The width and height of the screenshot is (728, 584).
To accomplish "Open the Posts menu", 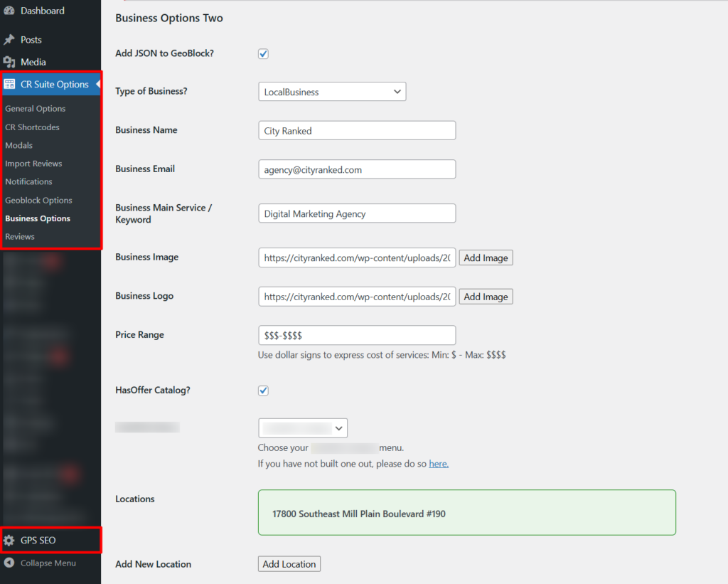I will point(31,40).
